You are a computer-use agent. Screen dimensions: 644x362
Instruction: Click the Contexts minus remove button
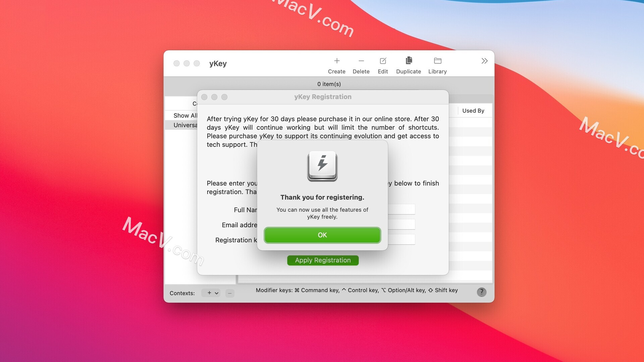230,293
